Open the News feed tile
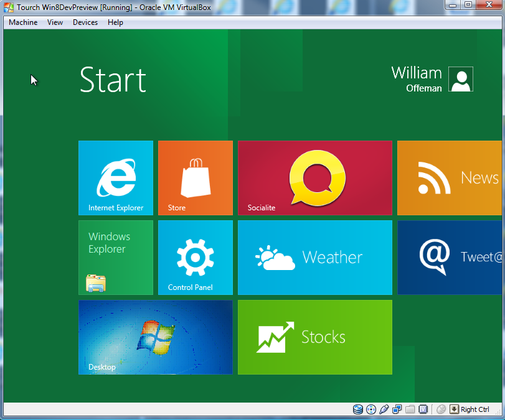Viewport: 505px width, 420px height. click(x=450, y=178)
